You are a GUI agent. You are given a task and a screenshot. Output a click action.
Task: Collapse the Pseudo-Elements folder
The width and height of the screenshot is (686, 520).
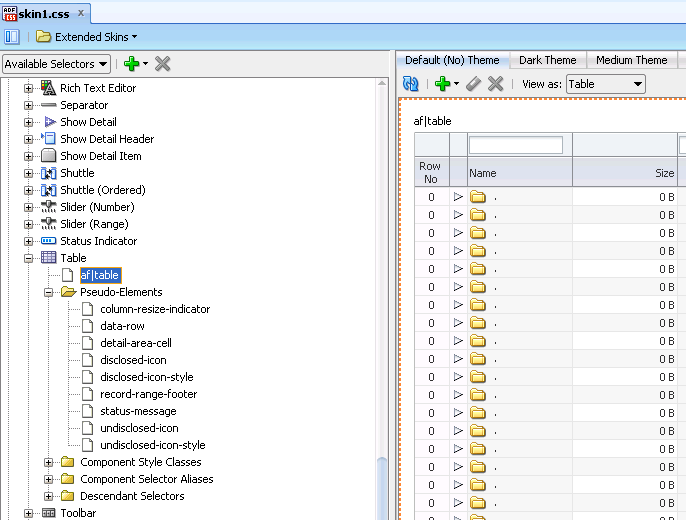tap(49, 293)
